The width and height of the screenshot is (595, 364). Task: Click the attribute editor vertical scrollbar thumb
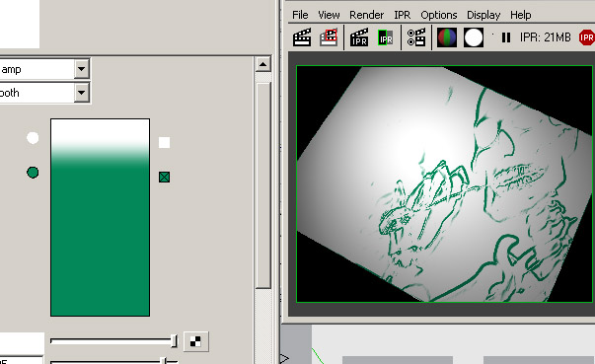(x=263, y=185)
